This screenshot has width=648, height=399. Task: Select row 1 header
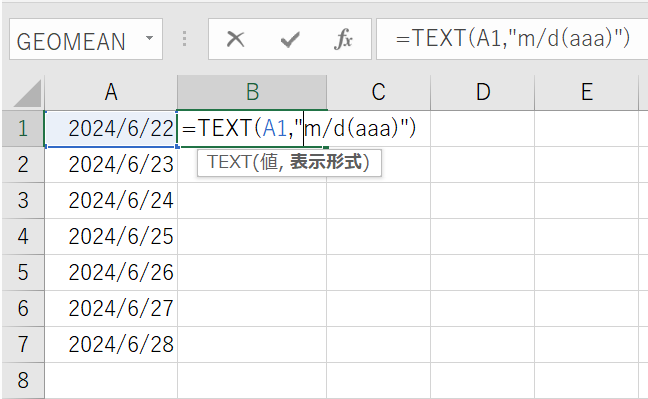click(23, 129)
